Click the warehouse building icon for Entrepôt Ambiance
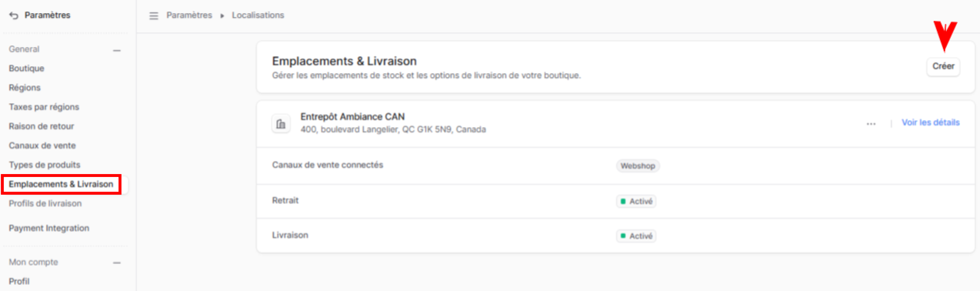The height and width of the screenshot is (291, 980). tap(281, 124)
